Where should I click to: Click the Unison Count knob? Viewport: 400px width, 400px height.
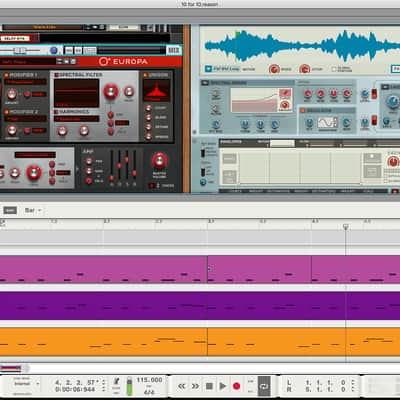tap(148, 108)
